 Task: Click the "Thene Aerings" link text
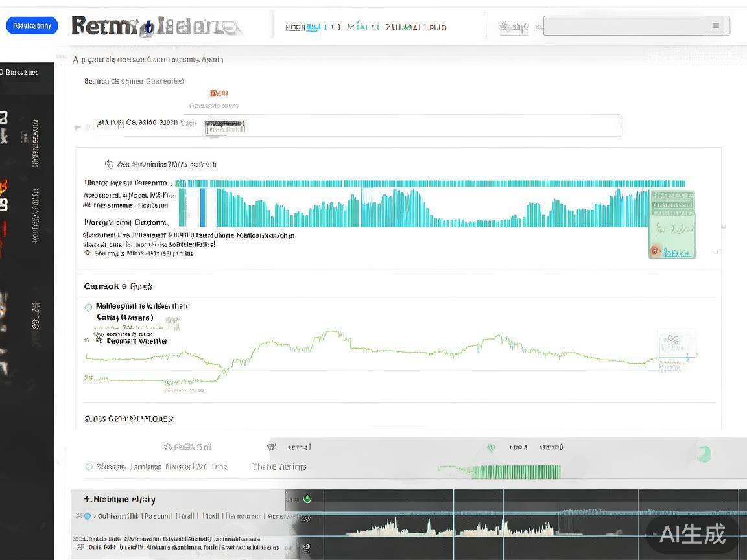279,467
